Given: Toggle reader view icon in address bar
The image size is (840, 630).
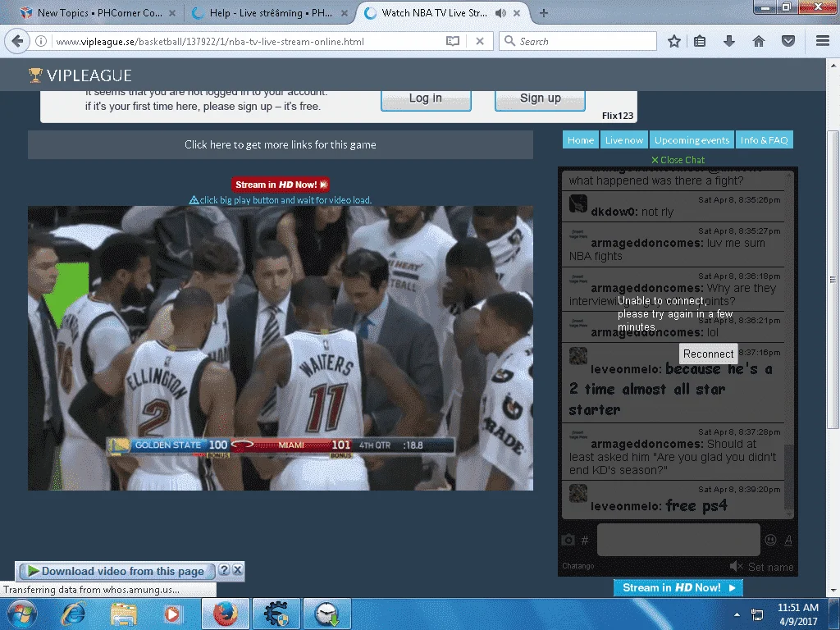Looking at the screenshot, I should 453,41.
